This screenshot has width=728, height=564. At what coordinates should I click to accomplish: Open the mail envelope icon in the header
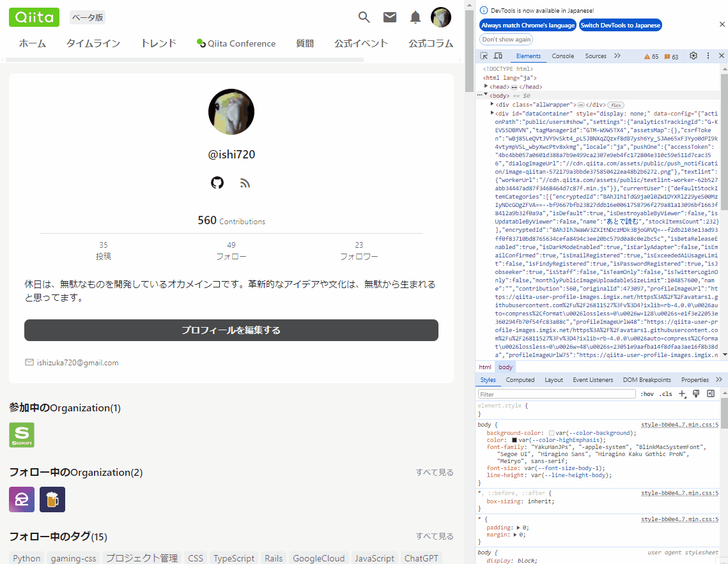coord(389,17)
